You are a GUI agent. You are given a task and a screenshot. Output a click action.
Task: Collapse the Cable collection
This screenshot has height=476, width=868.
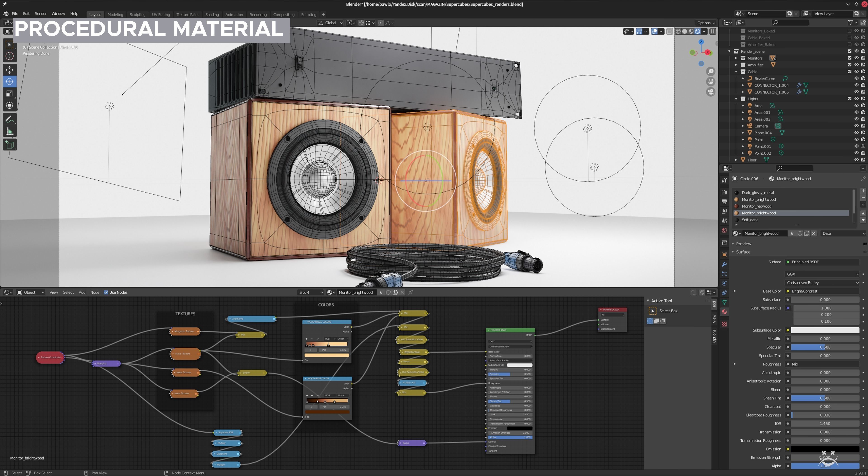(736, 72)
